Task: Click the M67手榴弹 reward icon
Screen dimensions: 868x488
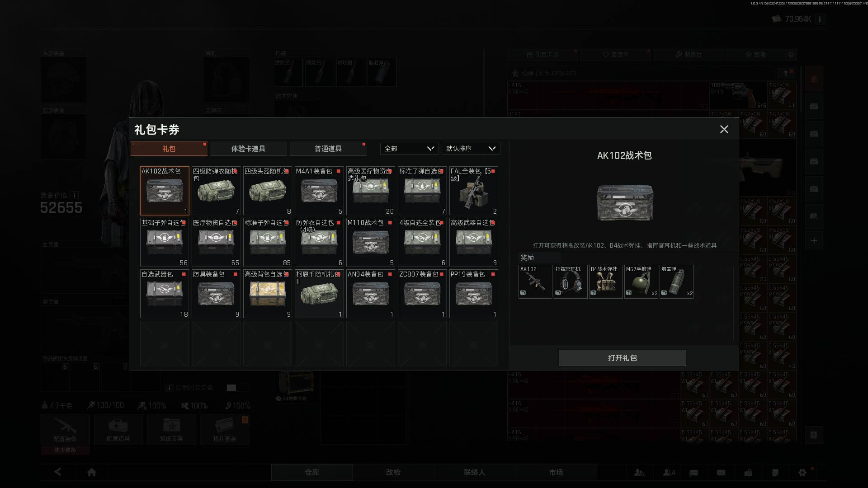Action: 641,282
